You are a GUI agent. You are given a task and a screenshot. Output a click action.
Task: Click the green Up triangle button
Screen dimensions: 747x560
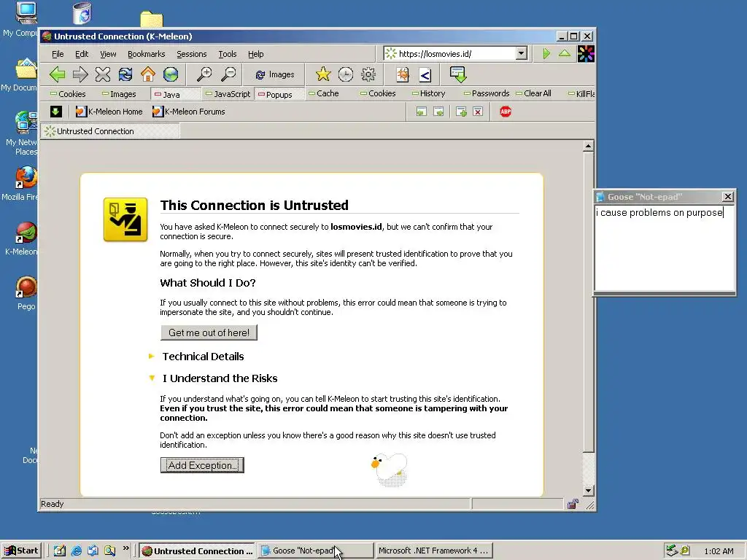pos(565,53)
